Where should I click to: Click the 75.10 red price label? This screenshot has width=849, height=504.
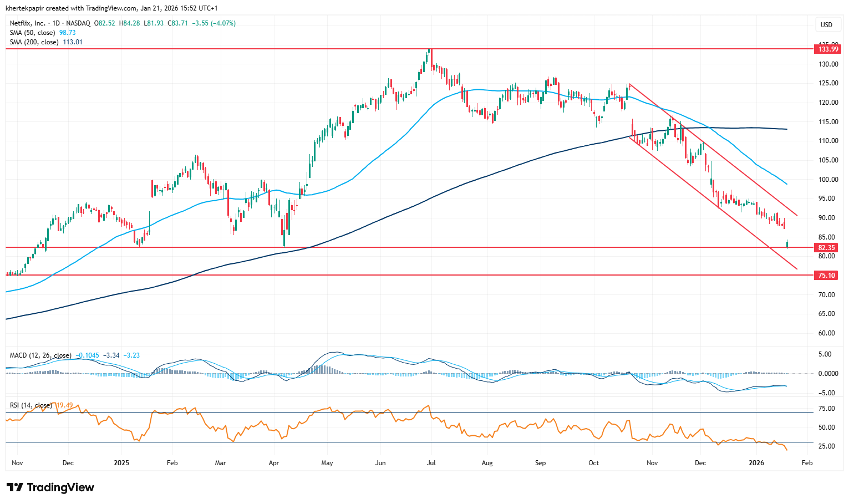pyautogui.click(x=826, y=276)
